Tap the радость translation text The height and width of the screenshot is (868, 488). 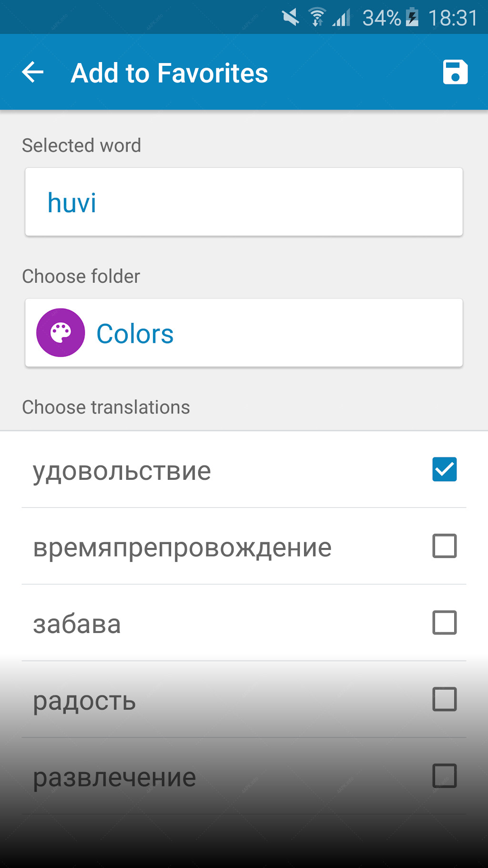(84, 702)
